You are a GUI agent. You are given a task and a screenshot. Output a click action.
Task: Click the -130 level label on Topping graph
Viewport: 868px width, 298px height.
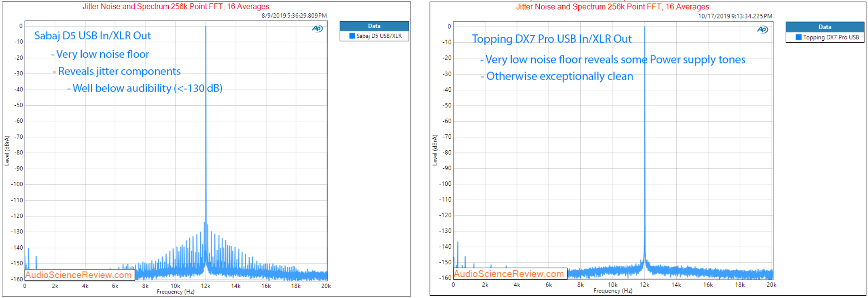coord(445,231)
